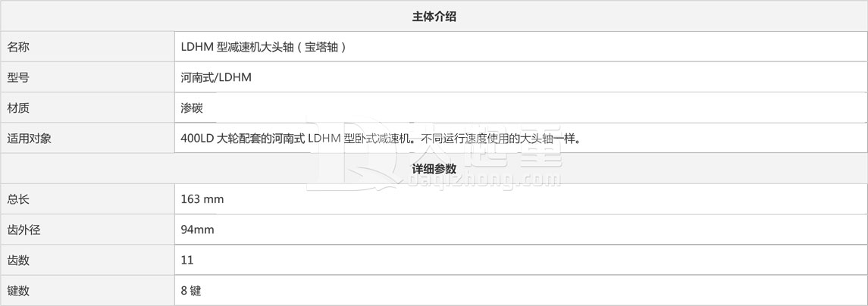
Task: Select the 键数 label cell
Action: [x=87, y=290]
